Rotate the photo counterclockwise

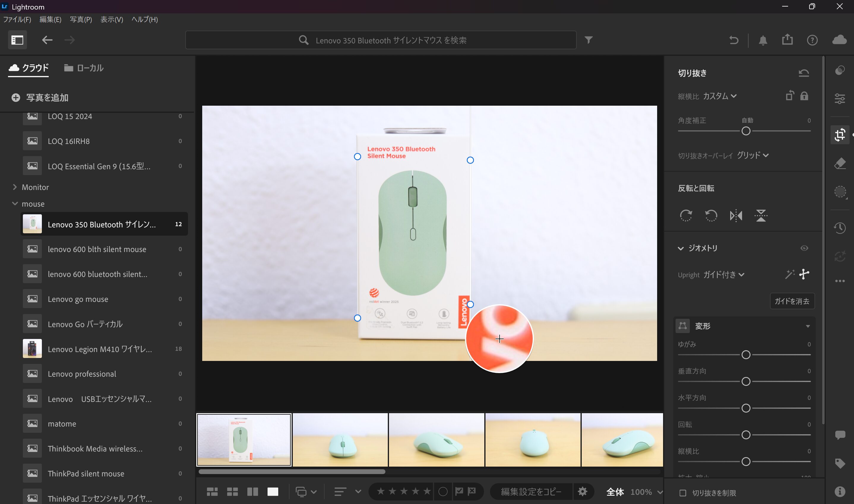(711, 216)
